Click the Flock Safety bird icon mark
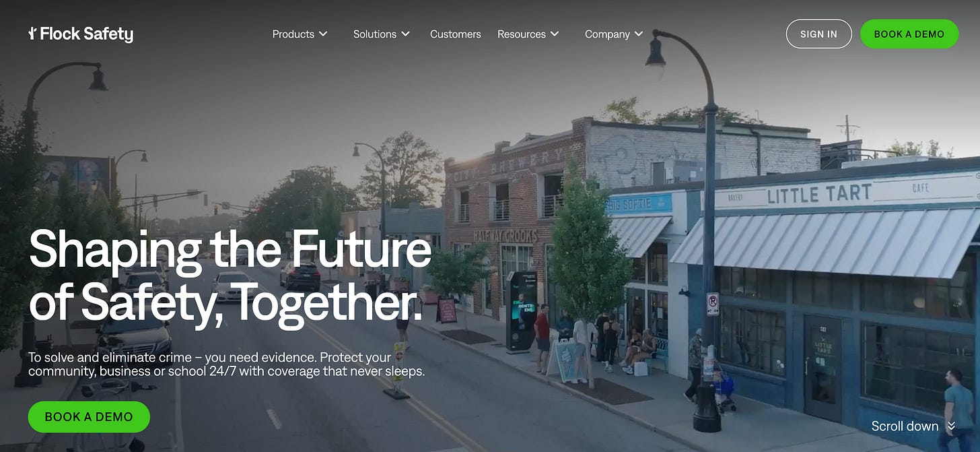The image size is (980, 452). [x=32, y=33]
